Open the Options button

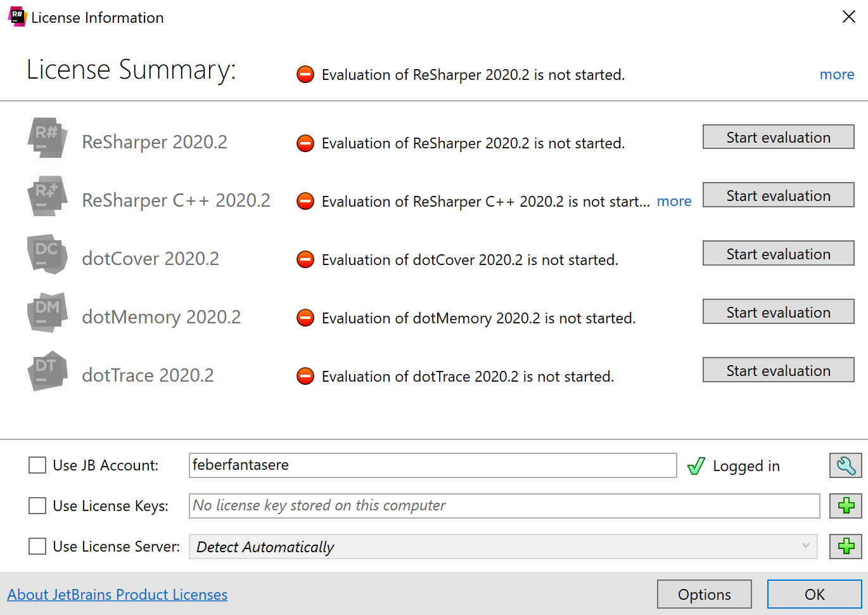pyautogui.click(x=705, y=595)
